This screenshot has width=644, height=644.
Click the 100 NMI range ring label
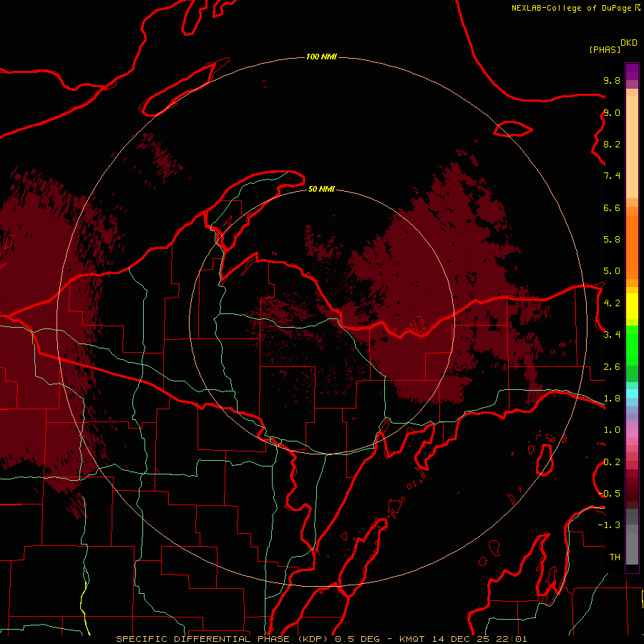[x=321, y=57]
